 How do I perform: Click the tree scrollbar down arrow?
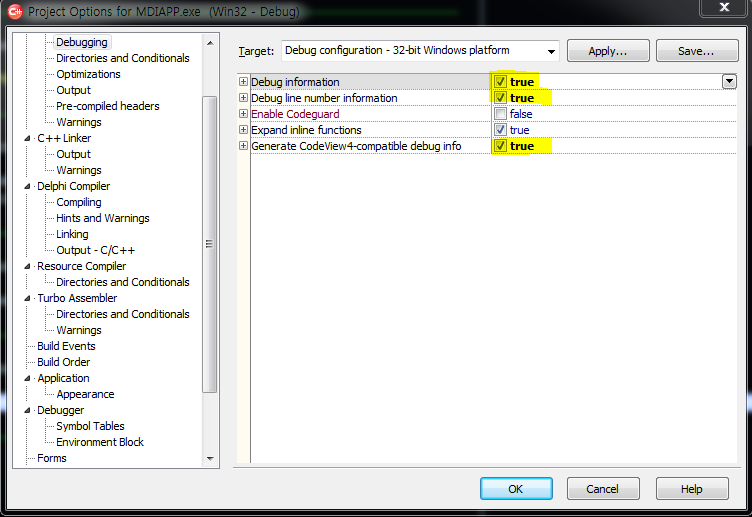coord(210,458)
